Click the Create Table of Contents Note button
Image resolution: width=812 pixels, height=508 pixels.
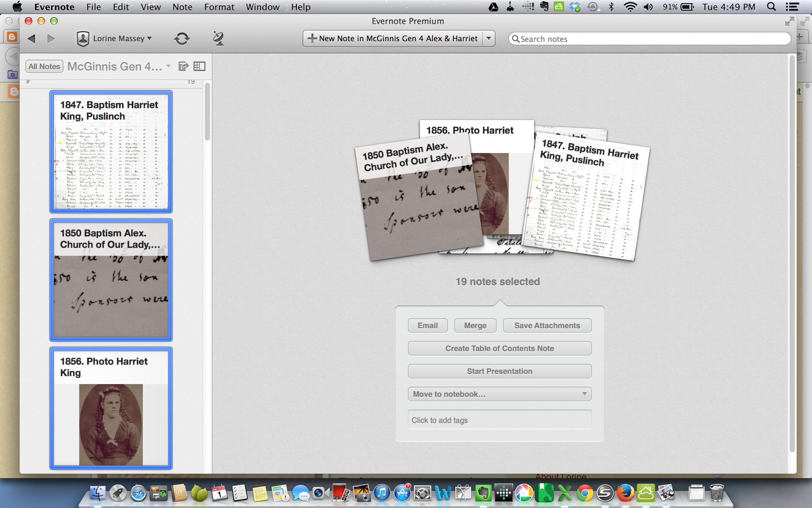point(499,348)
